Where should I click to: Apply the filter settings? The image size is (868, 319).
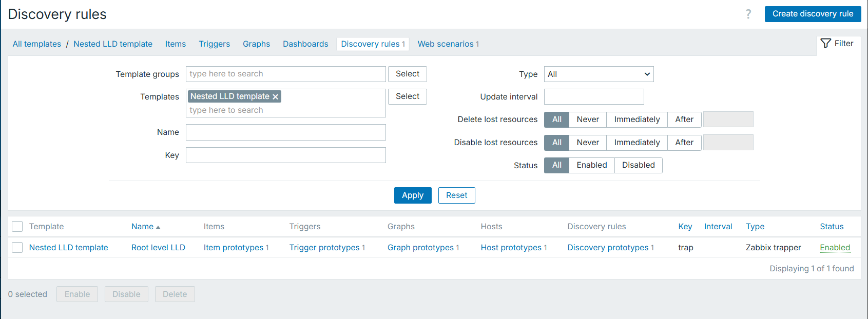[x=412, y=195]
